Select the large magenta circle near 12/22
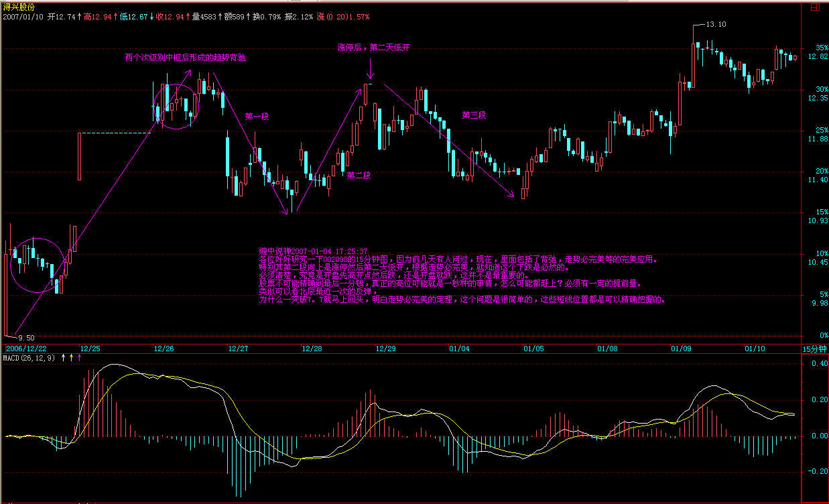829x504 pixels. (38, 265)
